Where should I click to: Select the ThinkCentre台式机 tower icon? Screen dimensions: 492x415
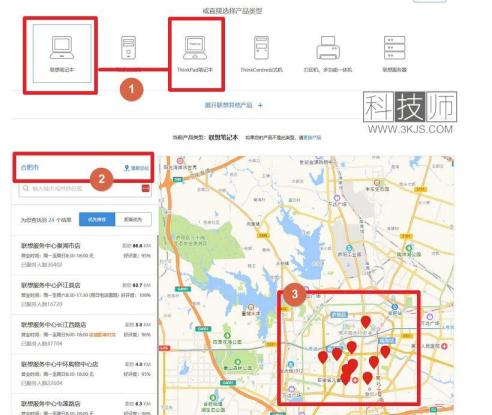coord(261,48)
